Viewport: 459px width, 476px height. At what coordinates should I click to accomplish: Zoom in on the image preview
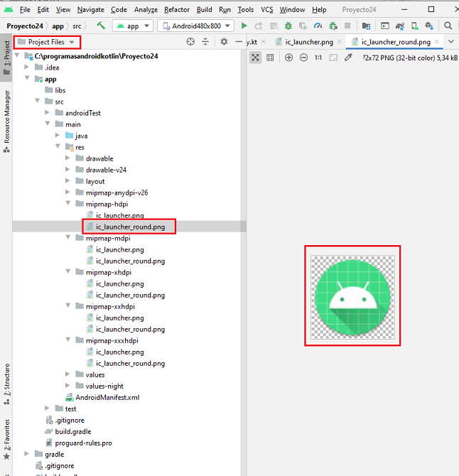[x=288, y=58]
